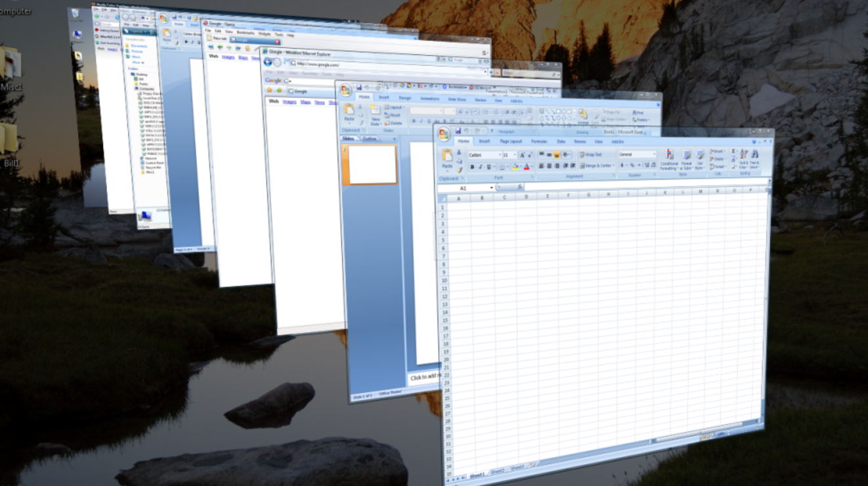Click the Percent Style icon in Excel
Image resolution: width=868 pixels, height=486 pixels.
click(x=632, y=166)
